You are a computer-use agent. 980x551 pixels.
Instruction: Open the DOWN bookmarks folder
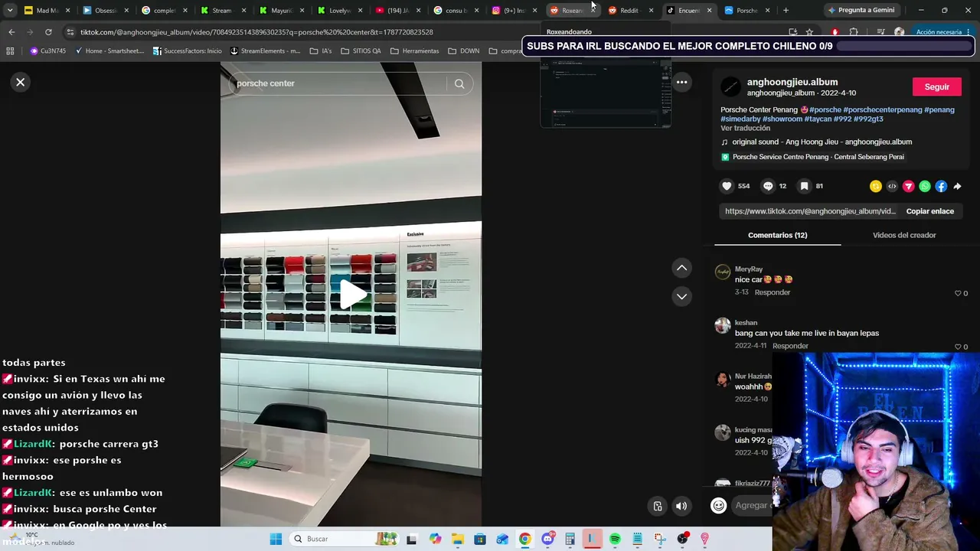(x=464, y=51)
